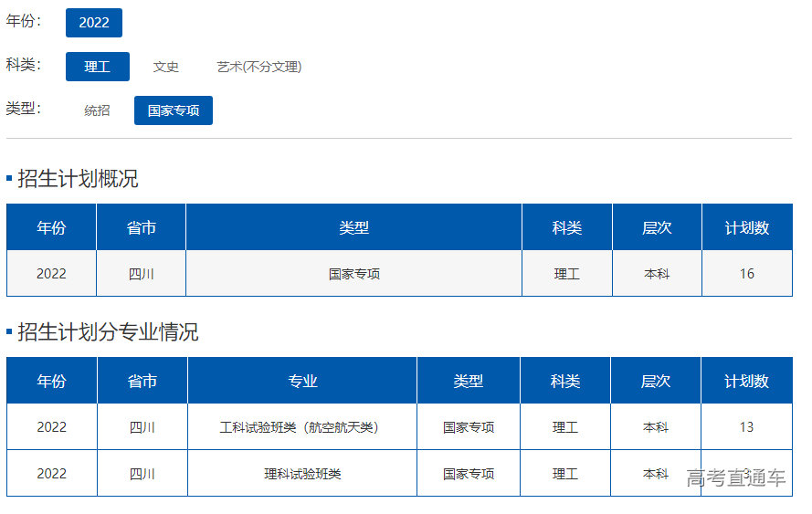The height and width of the screenshot is (514, 812).
Task: Select the 2022 year filter button
Action: coord(93,23)
